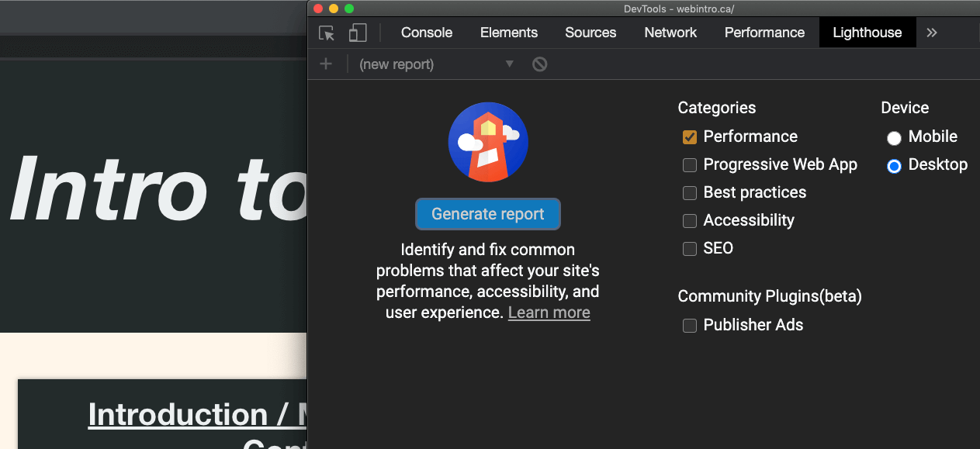Image resolution: width=980 pixels, height=449 pixels.
Task: Click the plus icon to add report
Action: (x=326, y=64)
